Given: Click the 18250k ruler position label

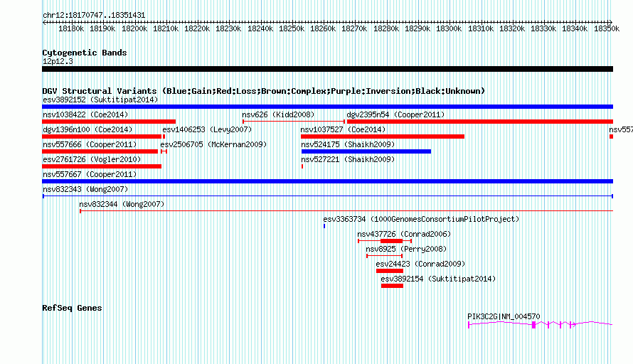Looking at the screenshot, I should [x=292, y=28].
